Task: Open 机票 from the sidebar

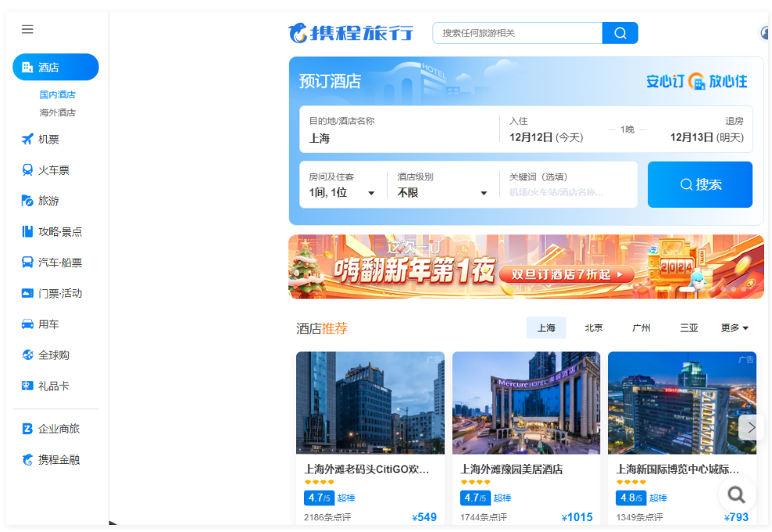Action: coord(48,139)
